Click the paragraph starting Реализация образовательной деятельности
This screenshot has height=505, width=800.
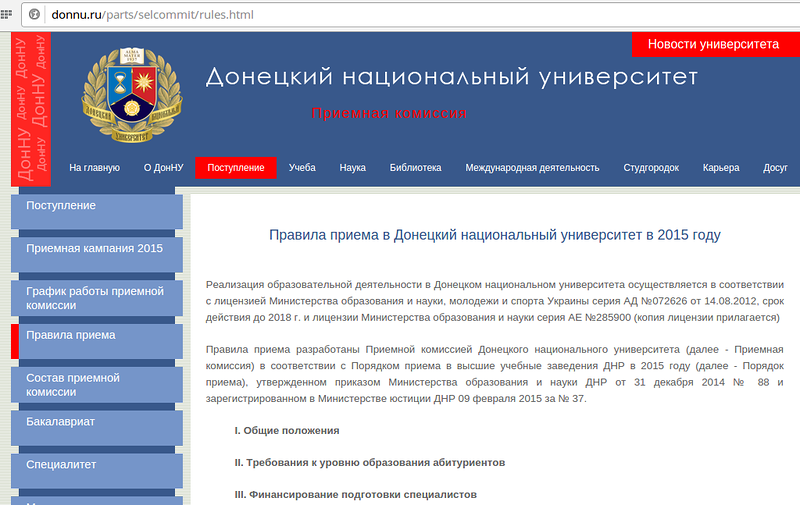(494, 301)
